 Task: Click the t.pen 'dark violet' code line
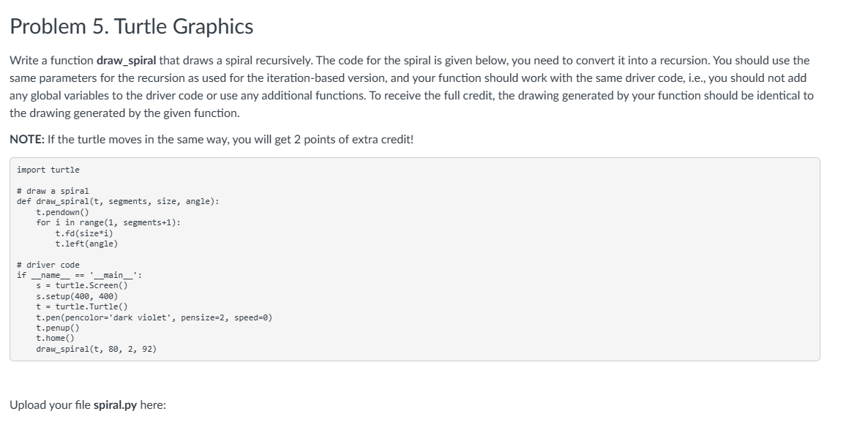click(x=154, y=317)
